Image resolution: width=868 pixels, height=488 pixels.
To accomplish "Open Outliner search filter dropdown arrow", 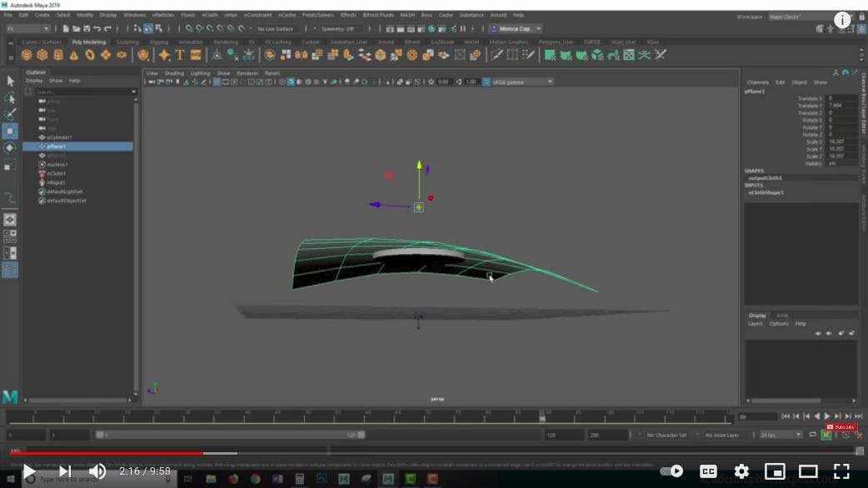I will coord(133,92).
